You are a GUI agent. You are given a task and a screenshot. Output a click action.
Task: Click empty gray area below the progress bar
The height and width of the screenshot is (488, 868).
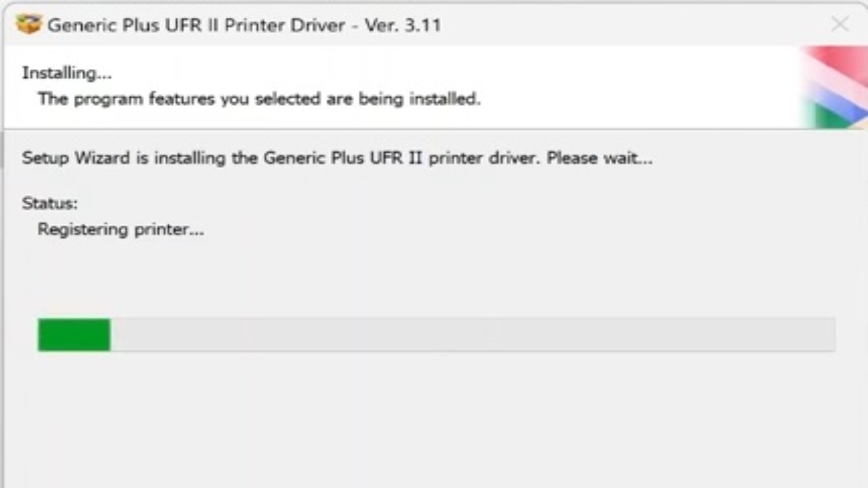(x=434, y=420)
